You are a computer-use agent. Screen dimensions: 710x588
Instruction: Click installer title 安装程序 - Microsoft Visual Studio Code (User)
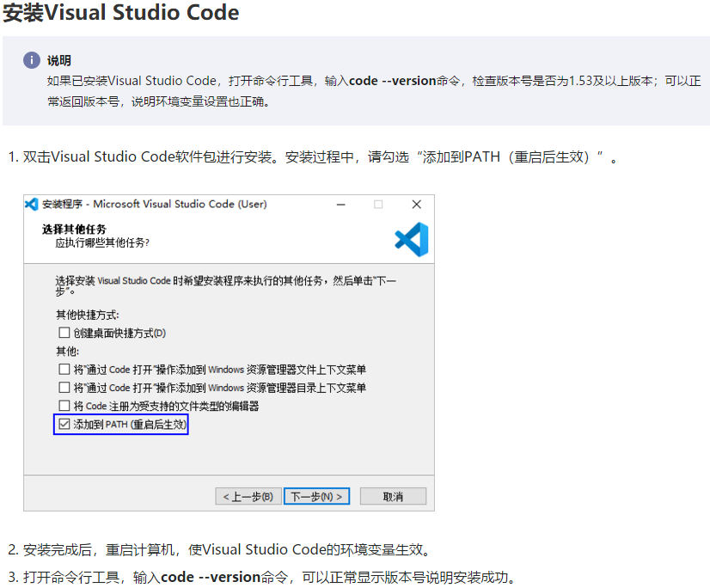click(x=155, y=205)
